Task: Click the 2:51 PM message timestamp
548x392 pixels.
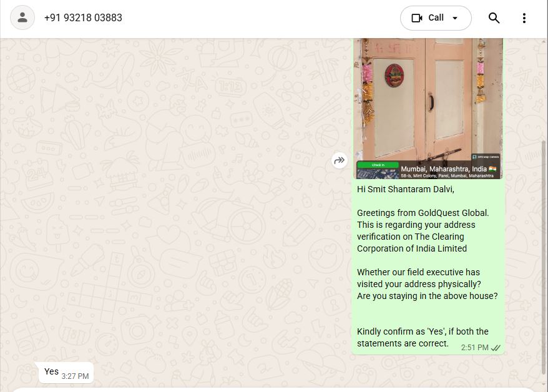Action: tap(474, 348)
